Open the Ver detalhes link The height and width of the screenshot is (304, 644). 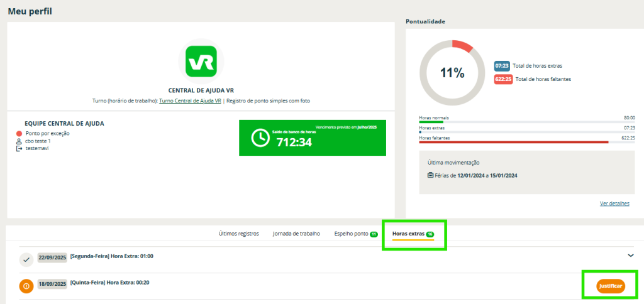[614, 204]
